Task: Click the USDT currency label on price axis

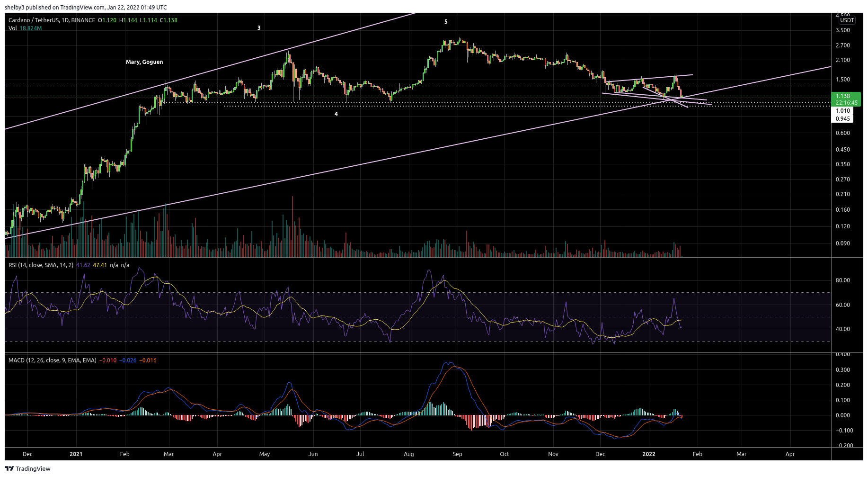Action: [847, 20]
